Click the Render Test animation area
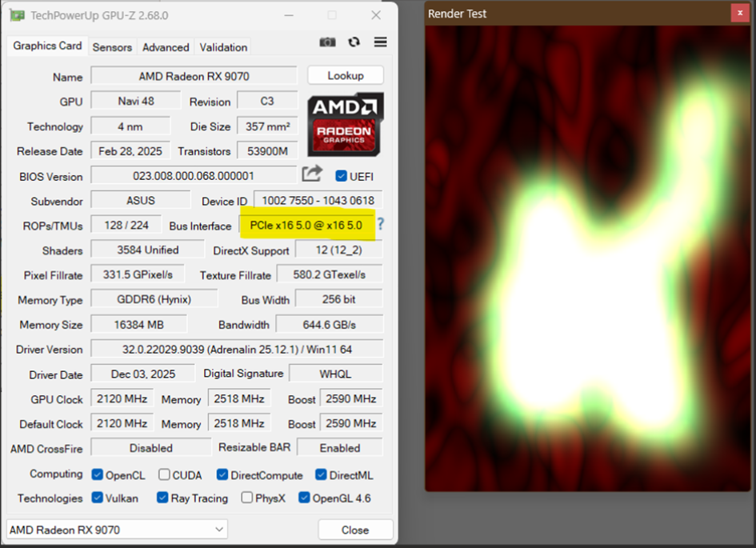The height and width of the screenshot is (548, 756). [x=587, y=258]
